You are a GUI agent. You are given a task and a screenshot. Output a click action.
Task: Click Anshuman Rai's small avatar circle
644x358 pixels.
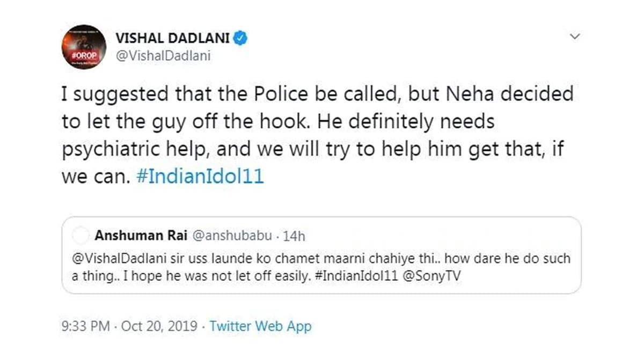(80, 235)
